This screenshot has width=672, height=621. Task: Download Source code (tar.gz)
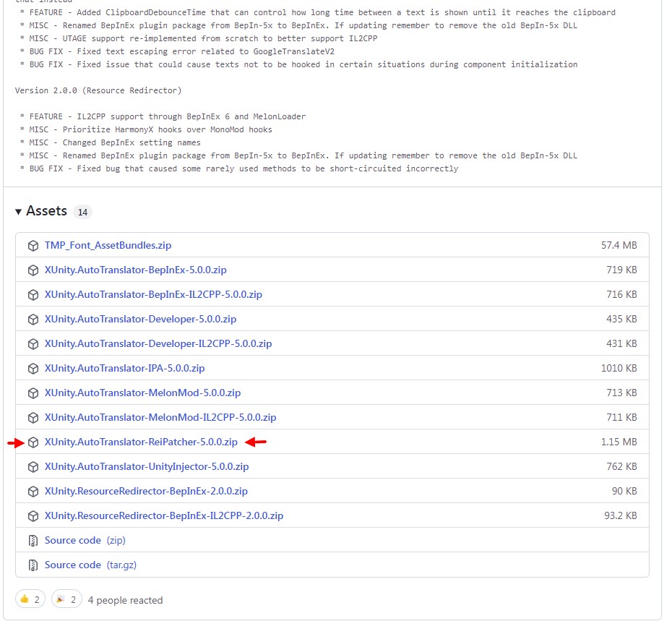tap(90, 565)
